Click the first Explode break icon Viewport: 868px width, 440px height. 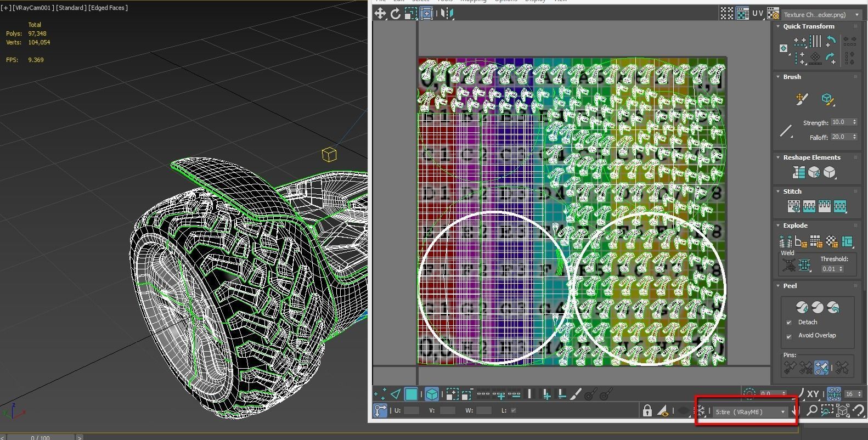point(785,241)
